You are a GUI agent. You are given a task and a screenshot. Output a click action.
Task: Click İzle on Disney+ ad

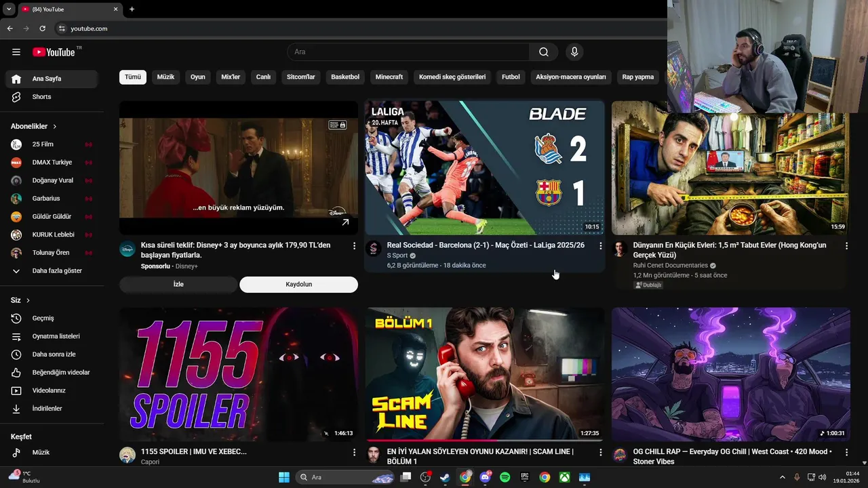[178, 285]
